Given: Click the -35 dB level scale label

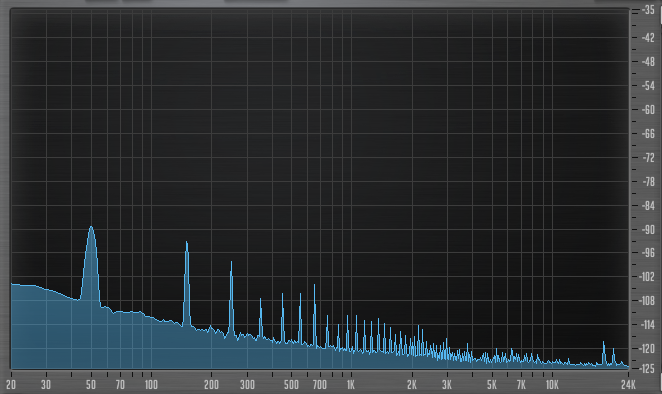Looking at the screenshot, I should [x=648, y=10].
